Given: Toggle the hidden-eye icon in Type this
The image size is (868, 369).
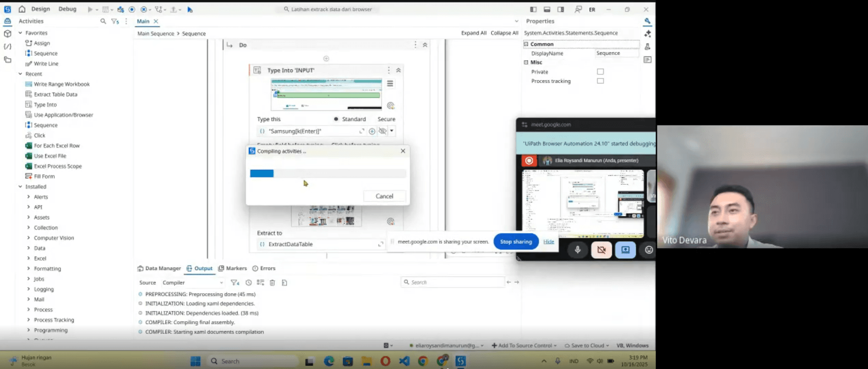Looking at the screenshot, I should tap(383, 131).
